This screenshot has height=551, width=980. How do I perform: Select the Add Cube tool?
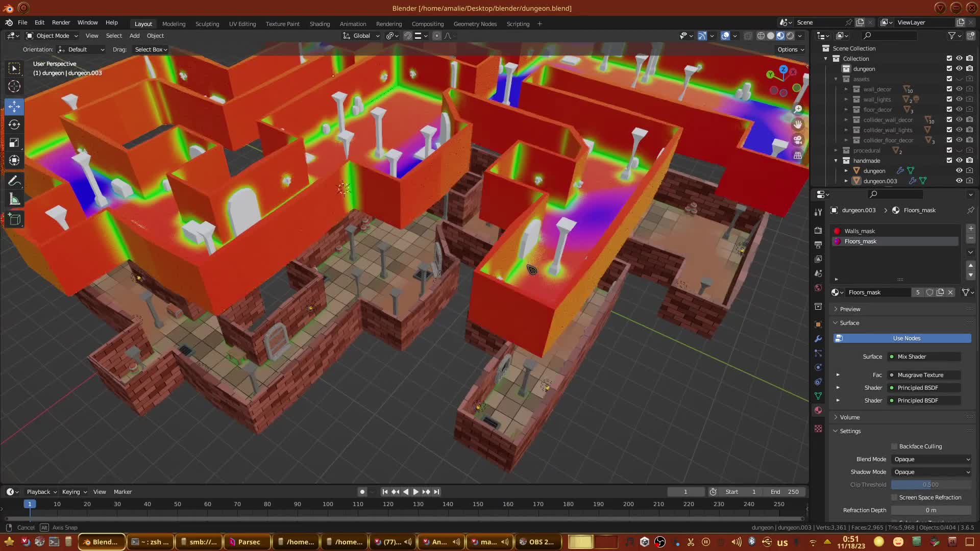(x=14, y=219)
